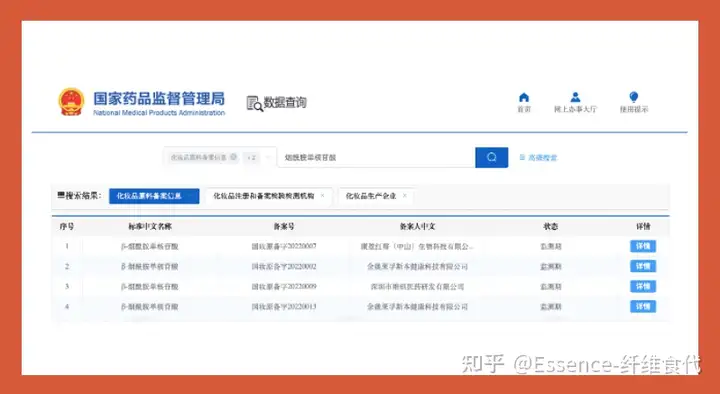Click the 数据查询 data query icon

click(254, 104)
